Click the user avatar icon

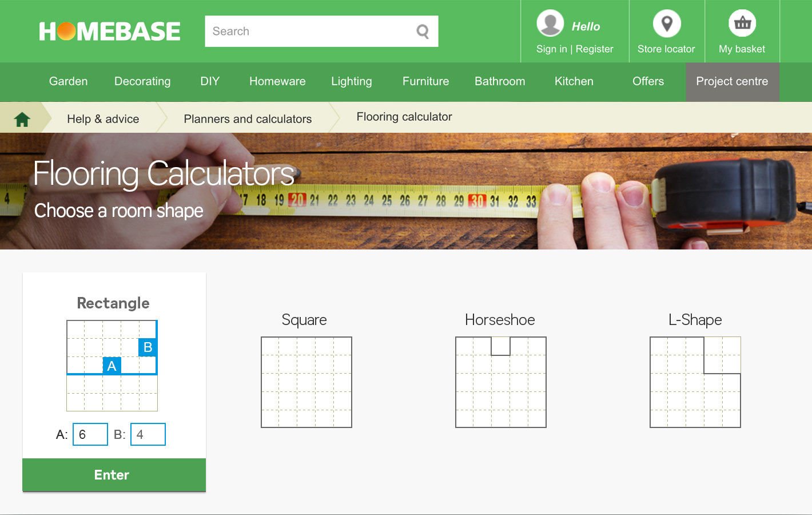pyautogui.click(x=550, y=23)
